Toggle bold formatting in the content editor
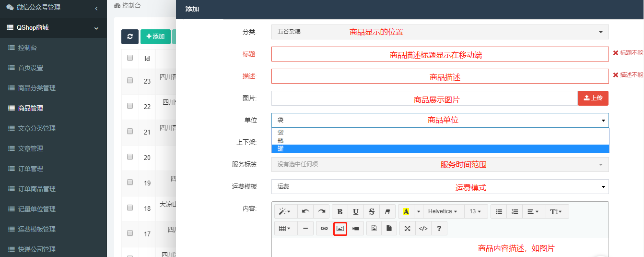This screenshot has height=257, width=644. [x=340, y=211]
